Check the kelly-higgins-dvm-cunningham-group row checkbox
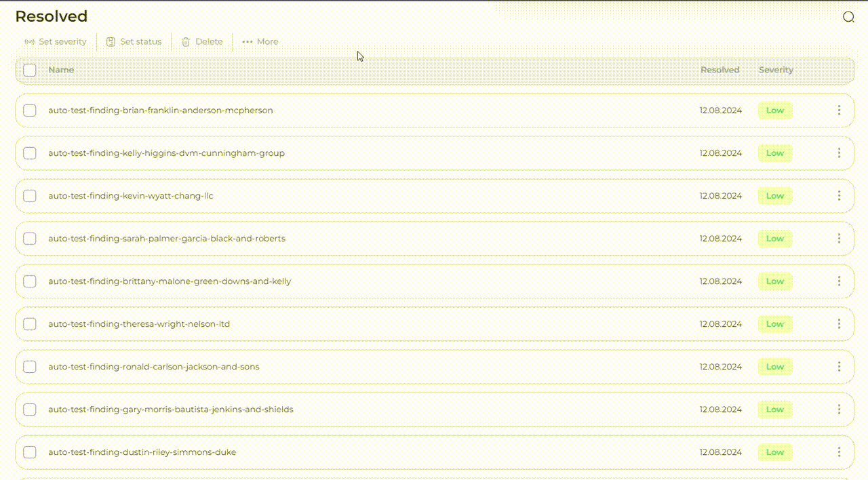The image size is (868, 480). (30, 153)
